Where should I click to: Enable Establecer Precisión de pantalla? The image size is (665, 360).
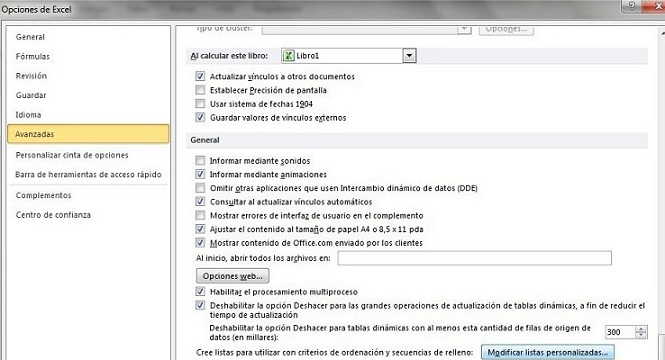[x=200, y=90]
